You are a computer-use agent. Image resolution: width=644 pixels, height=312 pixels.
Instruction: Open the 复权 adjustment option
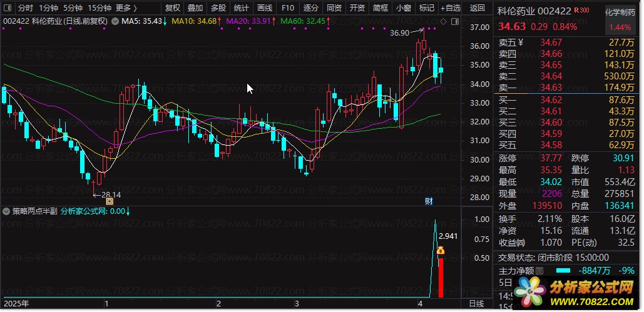click(173, 8)
